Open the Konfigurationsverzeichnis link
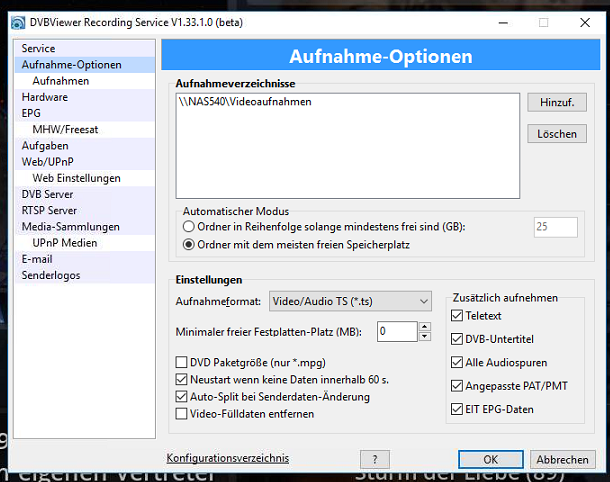Image resolution: width=610 pixels, height=482 pixels. 228,458
